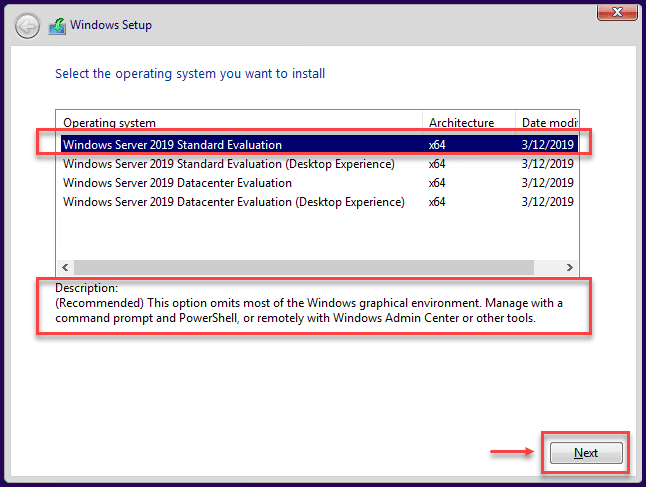Click the Next button
The width and height of the screenshot is (646, 487).
click(x=586, y=453)
